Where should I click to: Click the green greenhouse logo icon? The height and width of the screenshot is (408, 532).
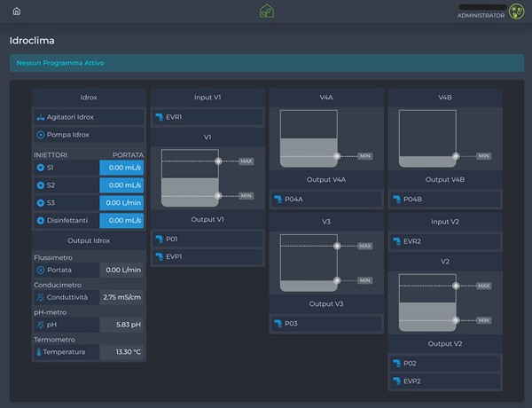[x=266, y=12]
